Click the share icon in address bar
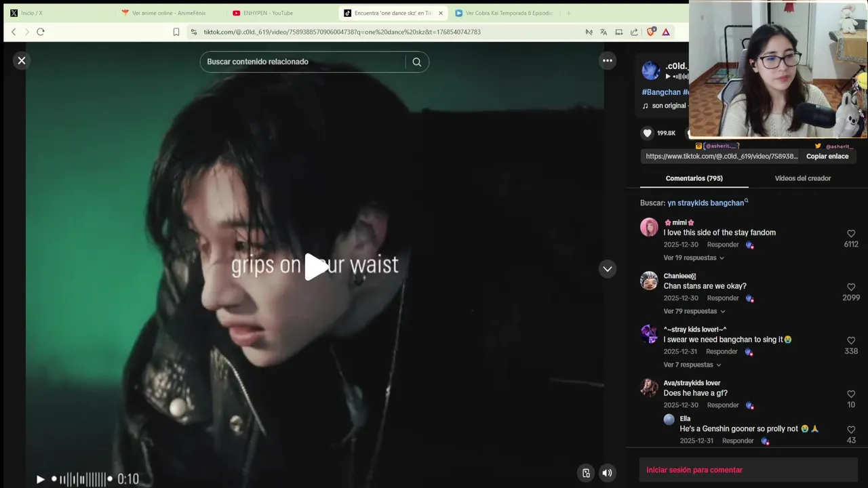The image size is (868, 488). [634, 32]
